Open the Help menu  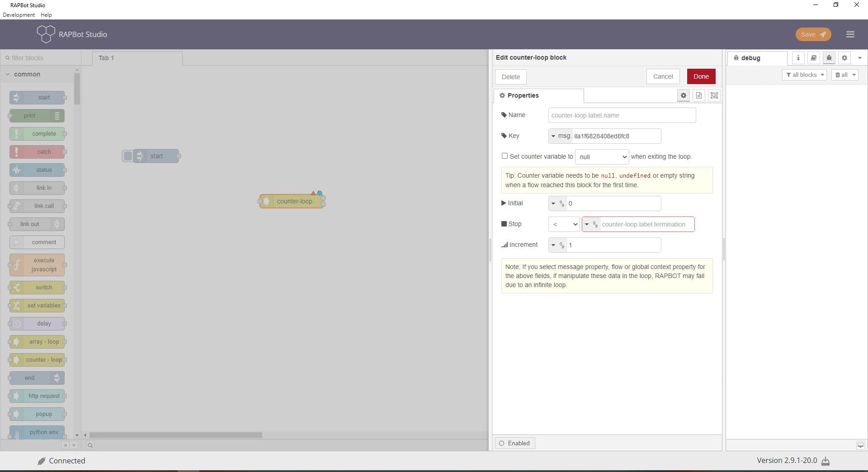tap(46, 15)
